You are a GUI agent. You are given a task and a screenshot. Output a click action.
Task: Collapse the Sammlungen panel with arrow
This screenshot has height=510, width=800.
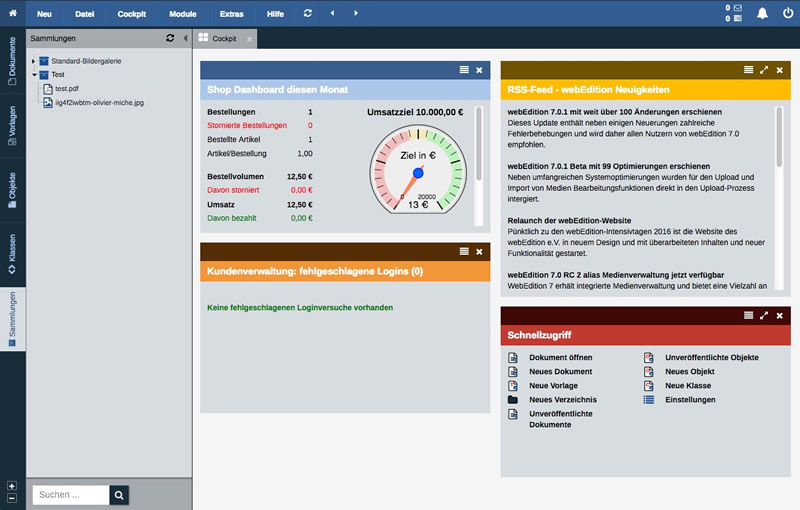[x=185, y=38]
